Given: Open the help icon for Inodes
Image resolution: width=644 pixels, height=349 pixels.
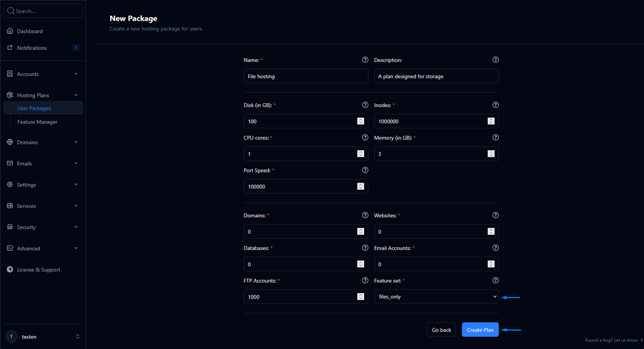Looking at the screenshot, I should tap(496, 105).
